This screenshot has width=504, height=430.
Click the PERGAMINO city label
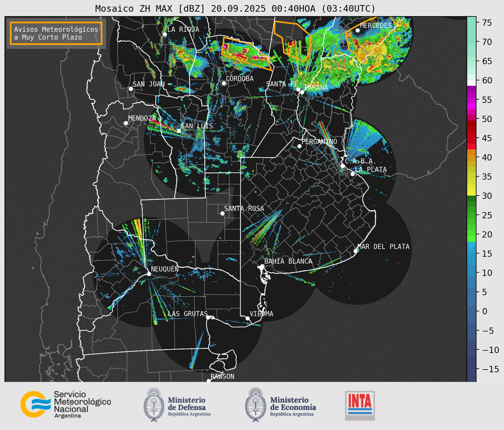coord(319,141)
